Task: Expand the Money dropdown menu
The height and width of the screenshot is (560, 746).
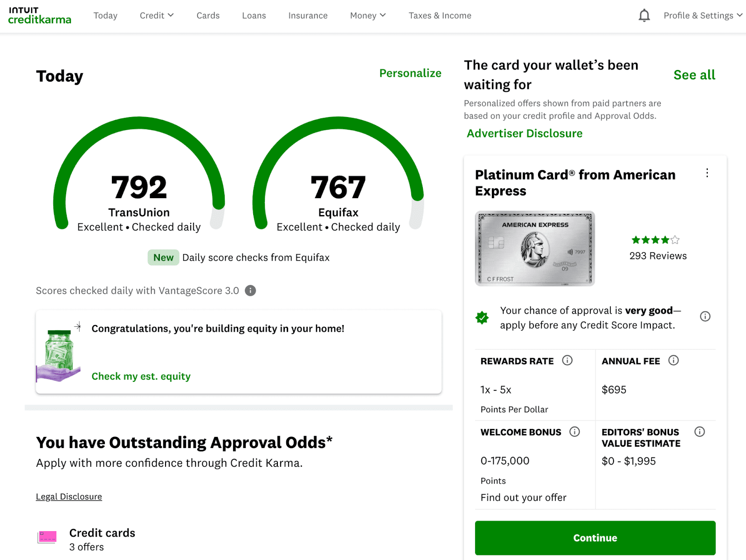Action: click(x=368, y=15)
